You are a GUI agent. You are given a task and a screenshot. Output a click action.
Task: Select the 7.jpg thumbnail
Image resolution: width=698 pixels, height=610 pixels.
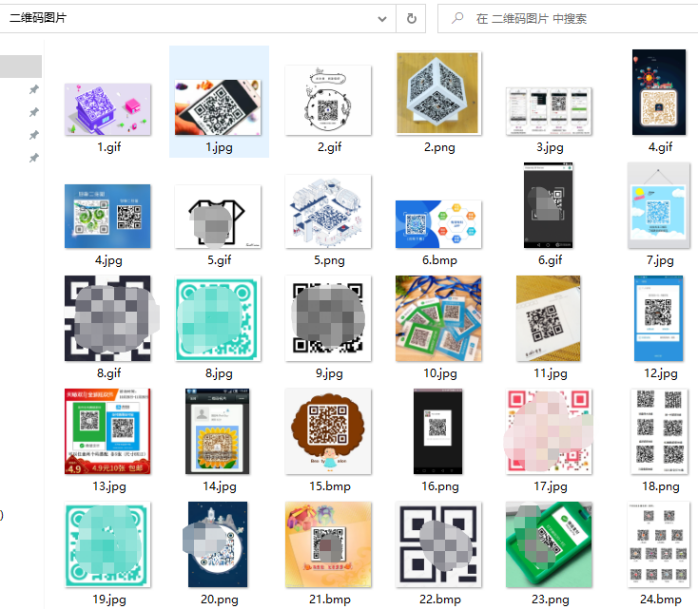point(659,205)
